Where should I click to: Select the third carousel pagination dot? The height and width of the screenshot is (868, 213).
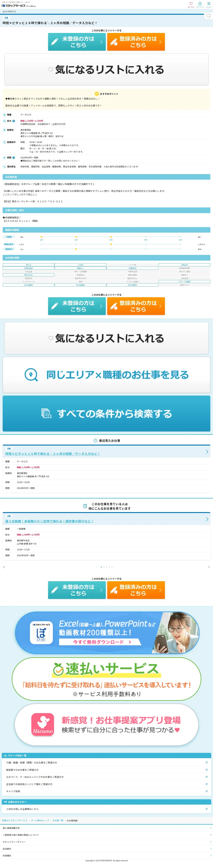(x=107, y=567)
